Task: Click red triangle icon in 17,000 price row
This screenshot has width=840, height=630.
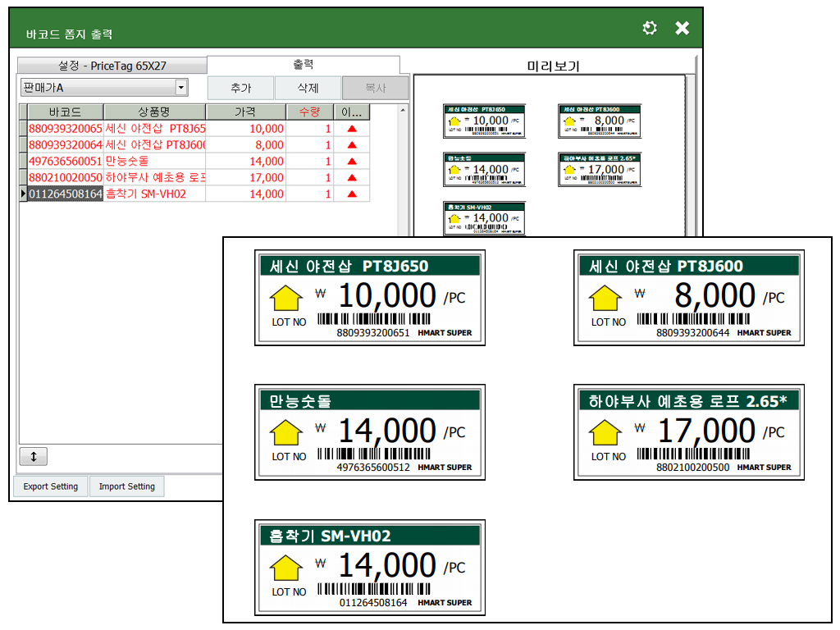Action: [x=352, y=178]
